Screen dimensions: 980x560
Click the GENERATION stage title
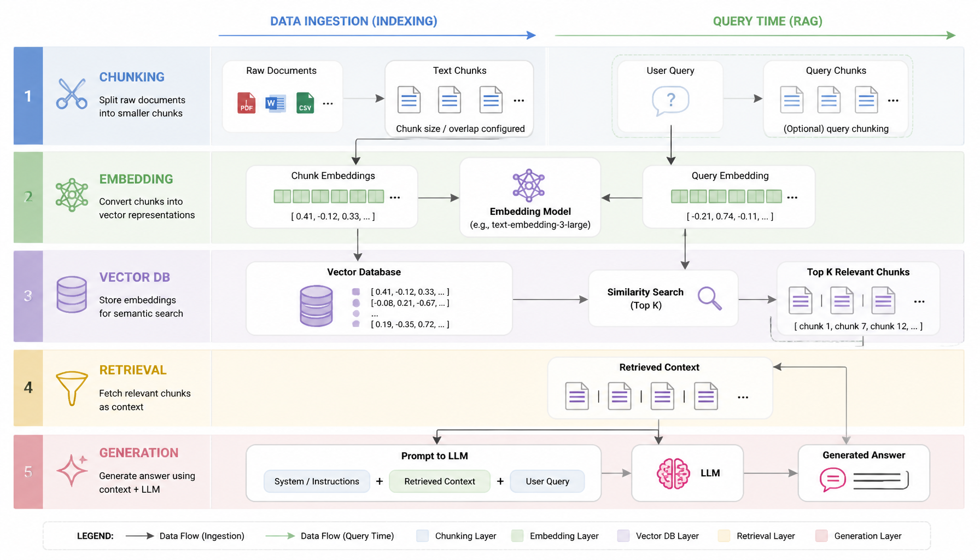point(139,453)
